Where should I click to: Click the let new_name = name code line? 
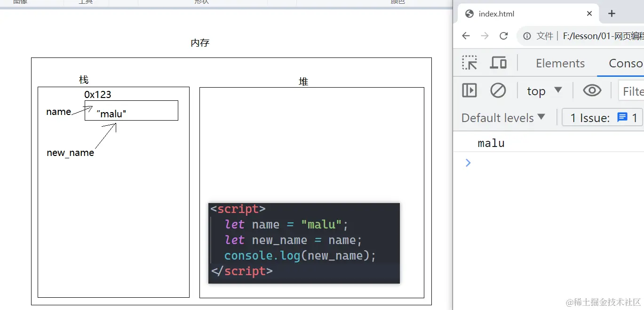294,240
